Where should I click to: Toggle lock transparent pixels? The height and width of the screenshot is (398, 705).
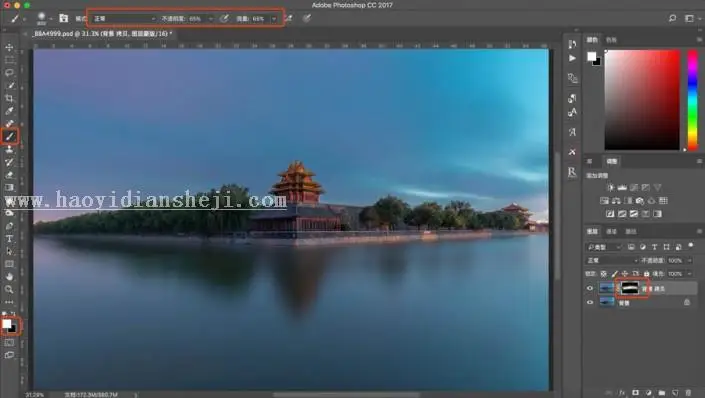point(603,273)
